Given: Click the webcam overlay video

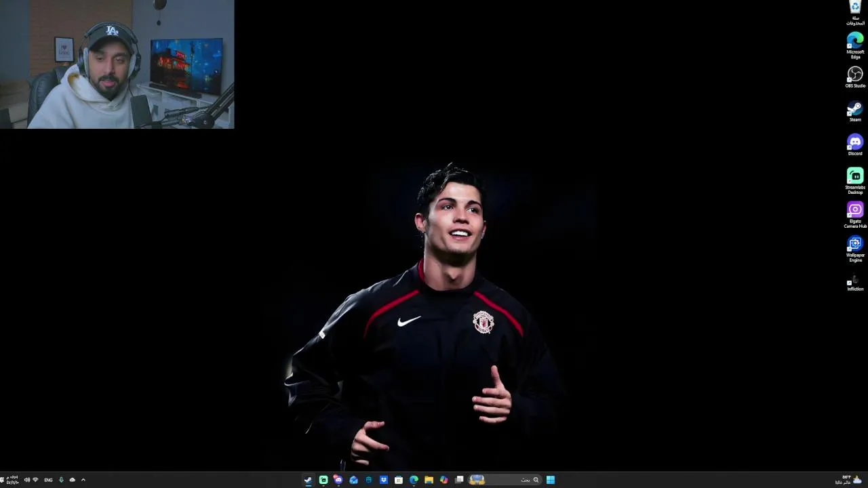Looking at the screenshot, I should tap(117, 64).
